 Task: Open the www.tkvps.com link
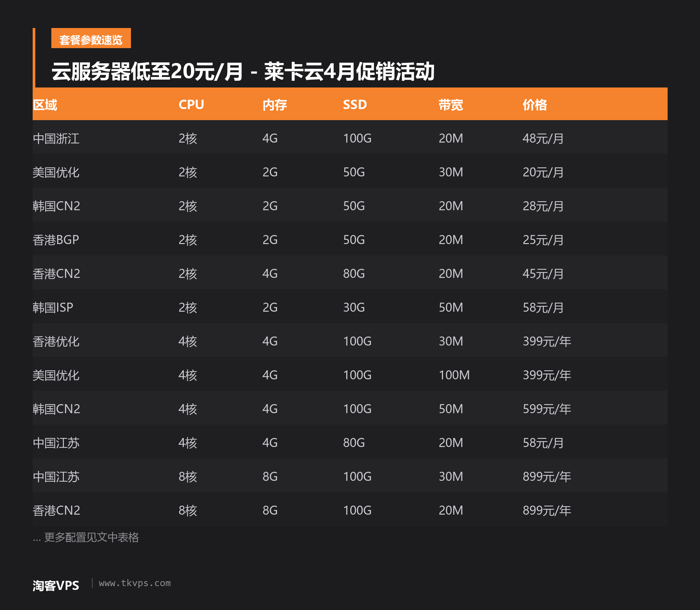pyautogui.click(x=135, y=583)
